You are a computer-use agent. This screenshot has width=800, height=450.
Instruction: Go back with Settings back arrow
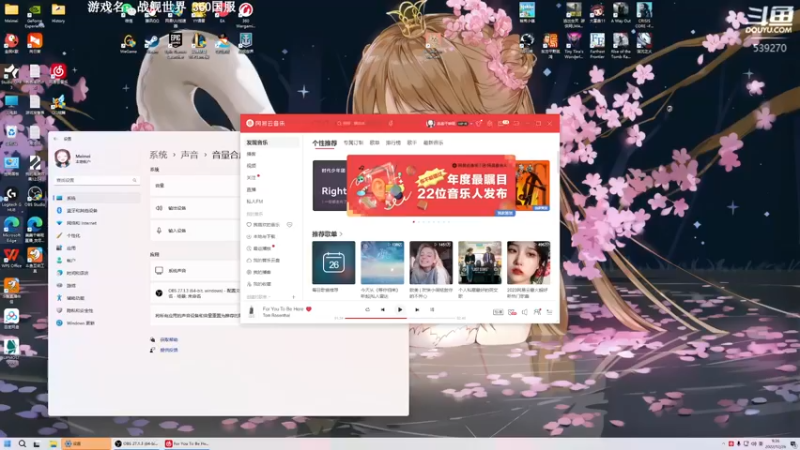tap(56, 139)
